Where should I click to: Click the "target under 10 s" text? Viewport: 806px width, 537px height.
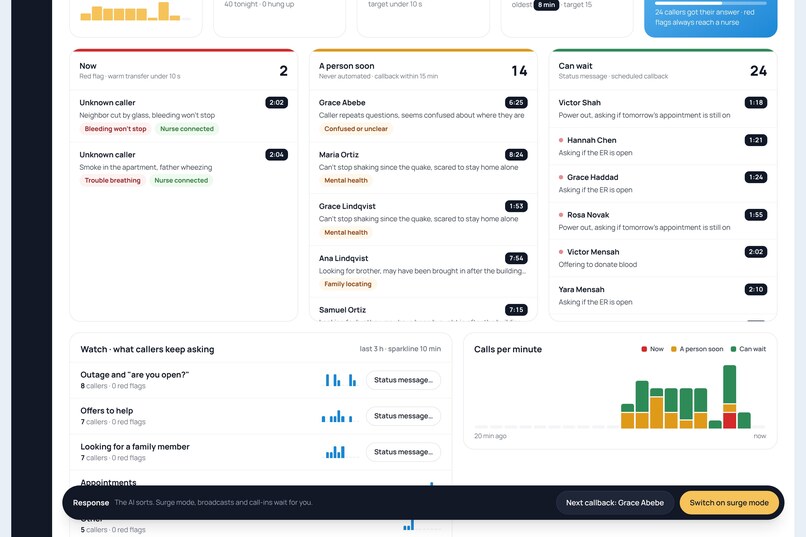click(x=395, y=4)
